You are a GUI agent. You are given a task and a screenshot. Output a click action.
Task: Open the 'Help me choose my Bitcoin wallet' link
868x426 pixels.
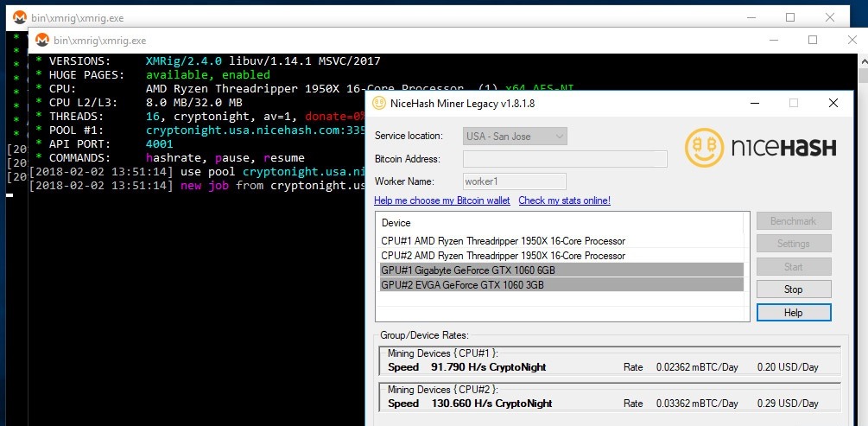coord(441,200)
